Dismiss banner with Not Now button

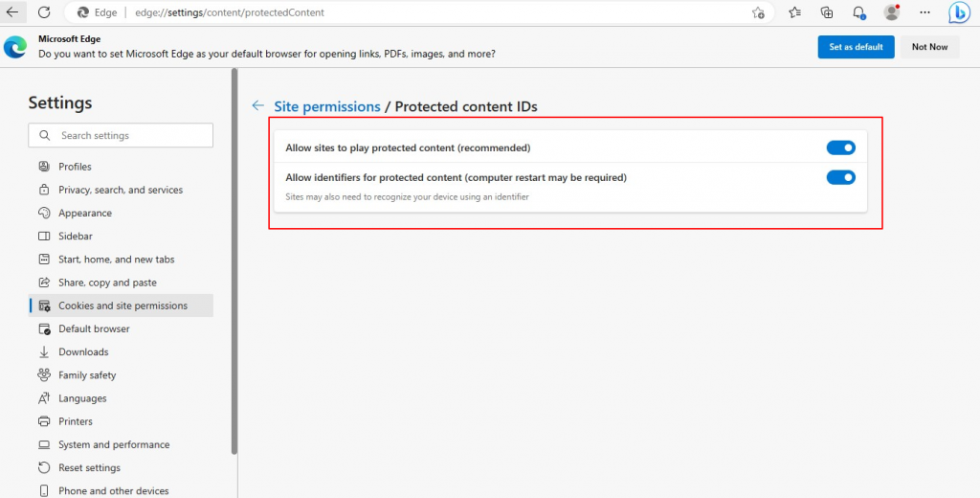(929, 47)
